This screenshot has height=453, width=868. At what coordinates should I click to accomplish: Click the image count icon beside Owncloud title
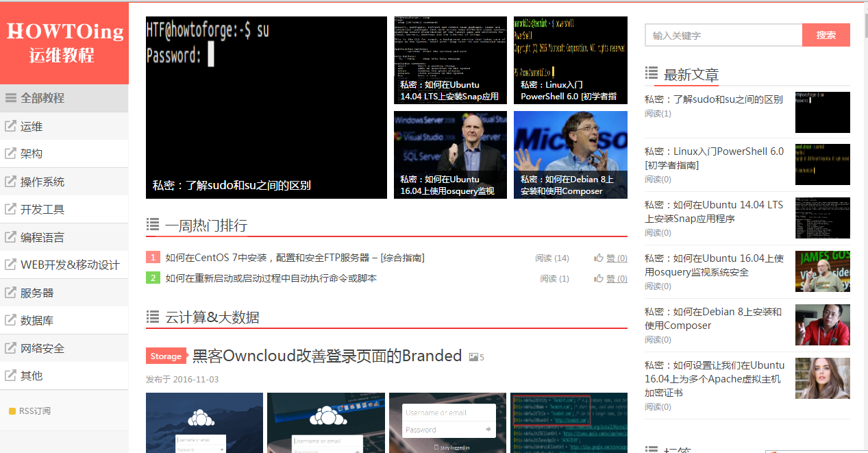tap(473, 357)
